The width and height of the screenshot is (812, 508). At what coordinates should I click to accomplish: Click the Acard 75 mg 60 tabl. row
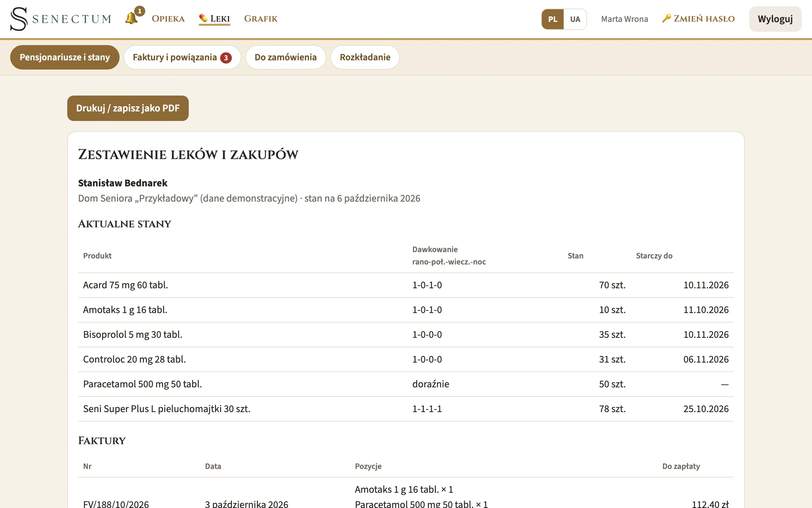point(406,285)
